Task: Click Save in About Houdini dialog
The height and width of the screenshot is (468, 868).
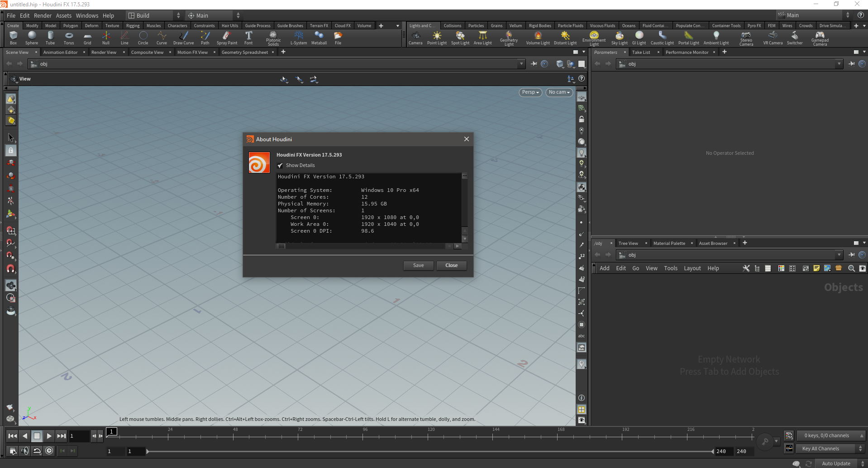Action: [418, 266]
